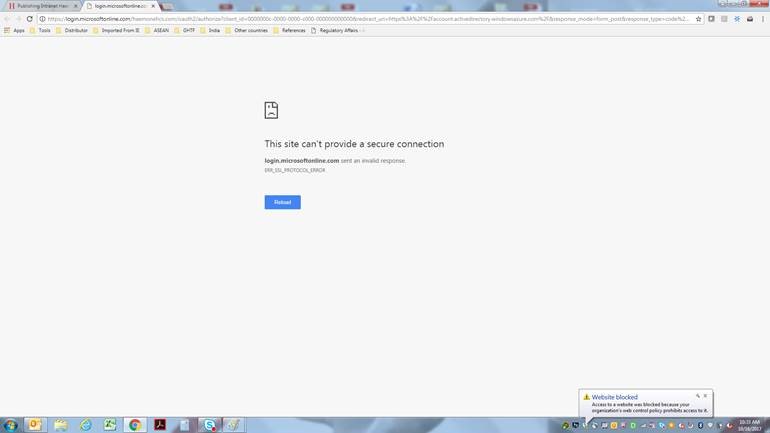Bookmark this page with the star icon

click(x=698, y=19)
